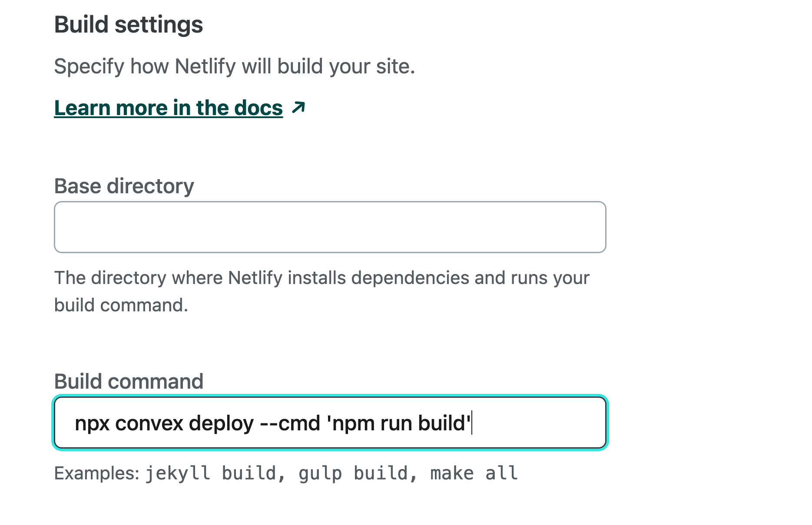Click the Base directory label
The height and width of the screenshot is (525, 812).
point(124,186)
